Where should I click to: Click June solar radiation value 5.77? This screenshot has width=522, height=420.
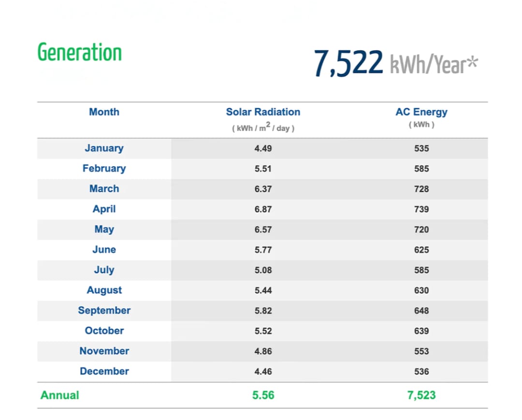click(263, 250)
